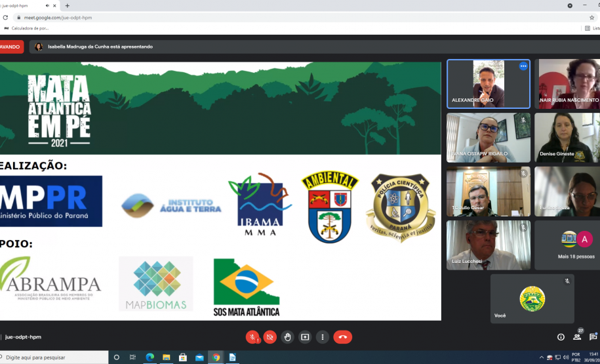
Task: Click the shared presentation slide
Action: click(220, 190)
